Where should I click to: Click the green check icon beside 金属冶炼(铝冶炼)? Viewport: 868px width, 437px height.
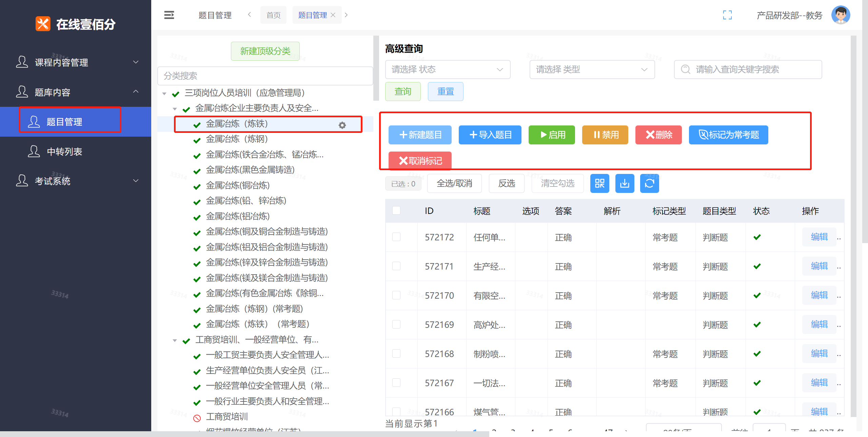pyautogui.click(x=197, y=217)
